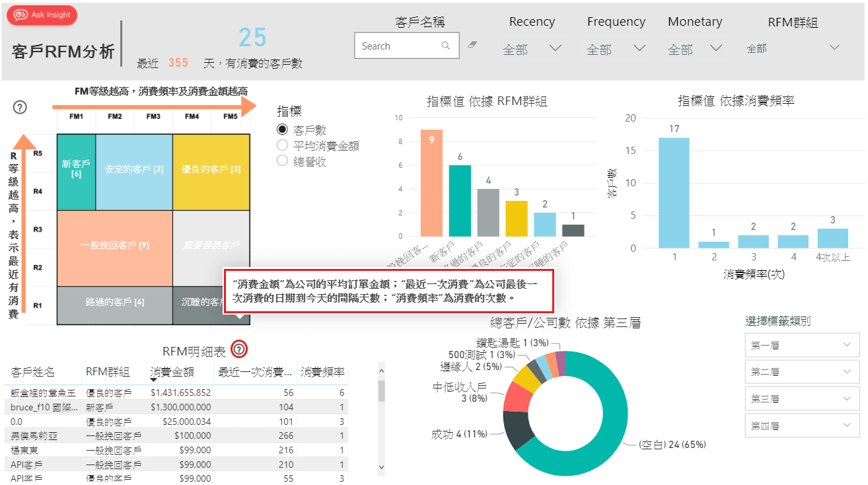This screenshot has height=485, width=868.
Task: Select the 客戶數 radio option
Action: [283, 130]
